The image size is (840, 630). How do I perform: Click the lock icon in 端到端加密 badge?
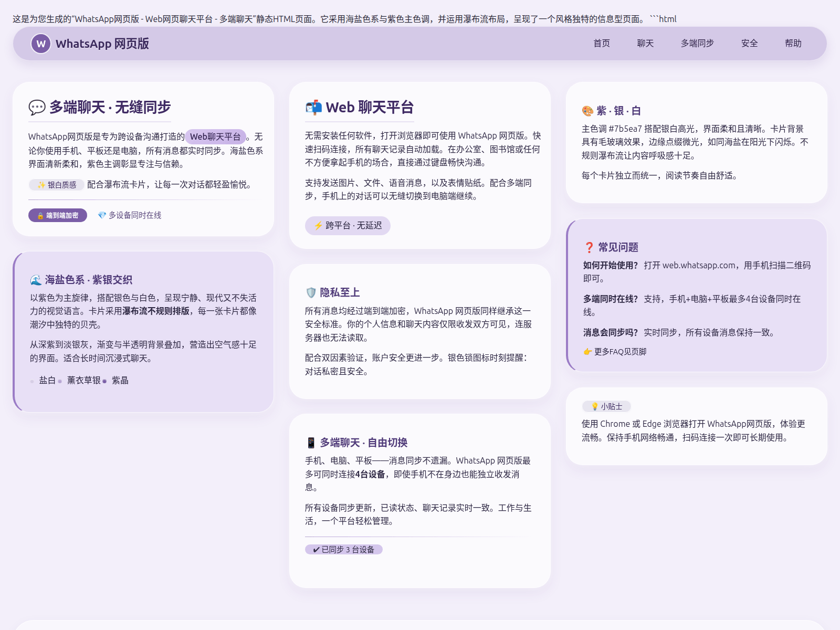coord(40,216)
